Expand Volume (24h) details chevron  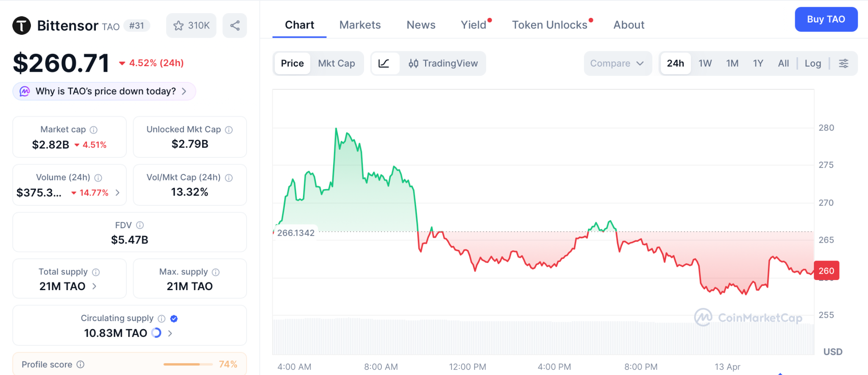click(118, 193)
